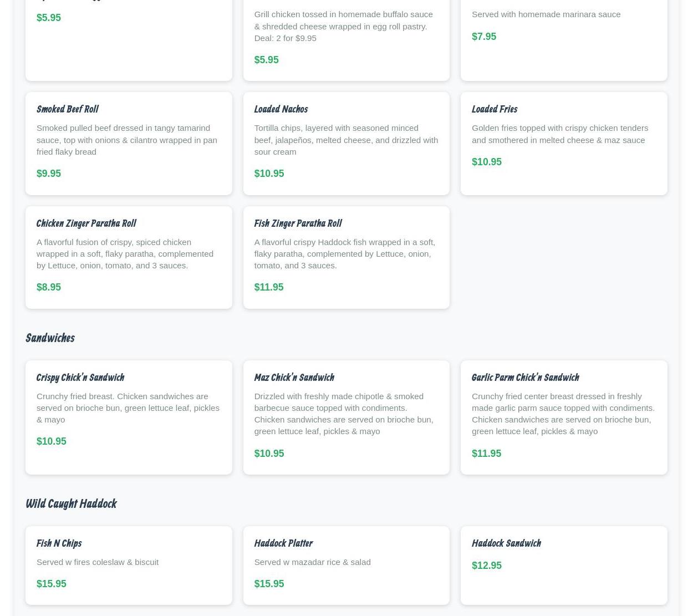Click the $8.95 Chicken Zinger price
This screenshot has width=693, height=616.
pos(49,287)
